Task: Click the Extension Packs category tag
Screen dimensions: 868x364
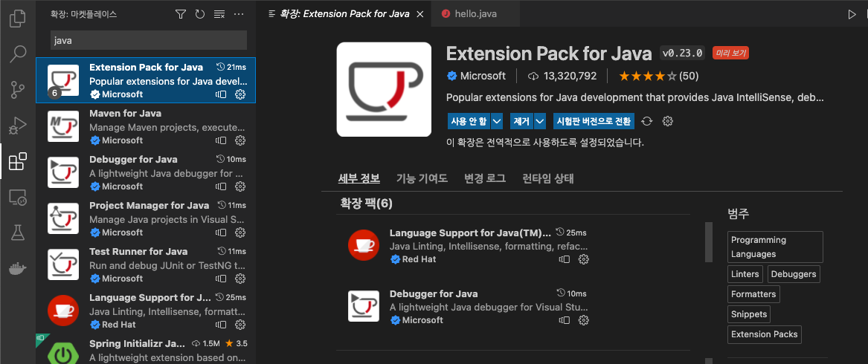Action: coord(765,334)
